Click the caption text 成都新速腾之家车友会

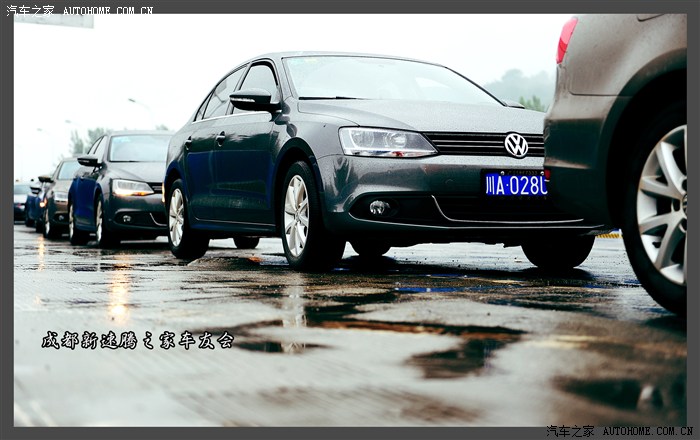[x=137, y=340]
